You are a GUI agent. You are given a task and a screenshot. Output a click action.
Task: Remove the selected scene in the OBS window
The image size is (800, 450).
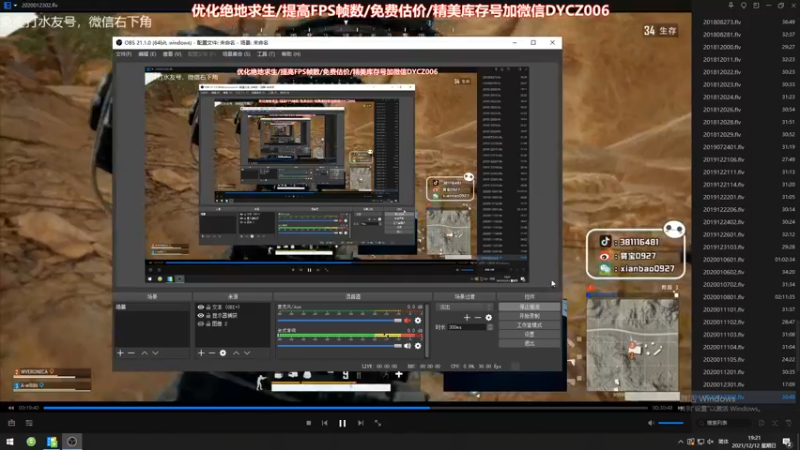[131, 353]
